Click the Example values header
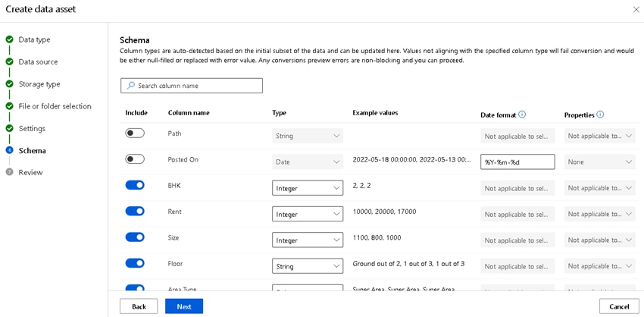 tap(375, 112)
